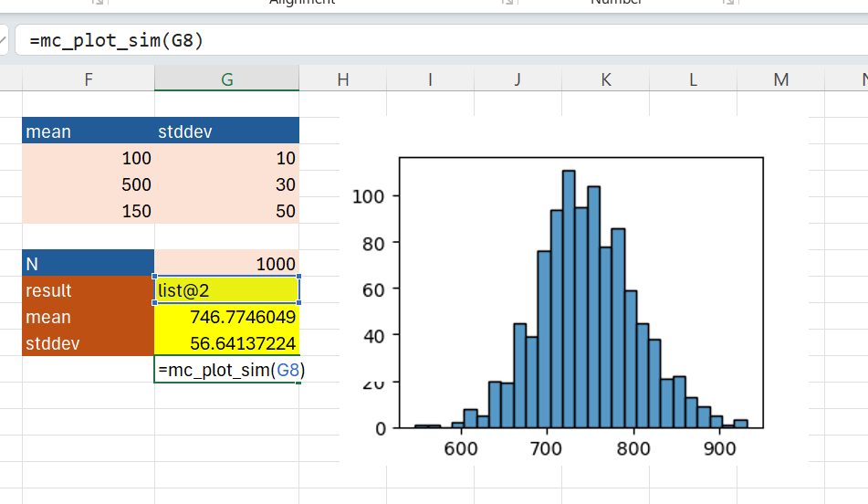Click the orange 'result' label cell
The width and height of the screenshot is (868, 504).
(x=89, y=289)
